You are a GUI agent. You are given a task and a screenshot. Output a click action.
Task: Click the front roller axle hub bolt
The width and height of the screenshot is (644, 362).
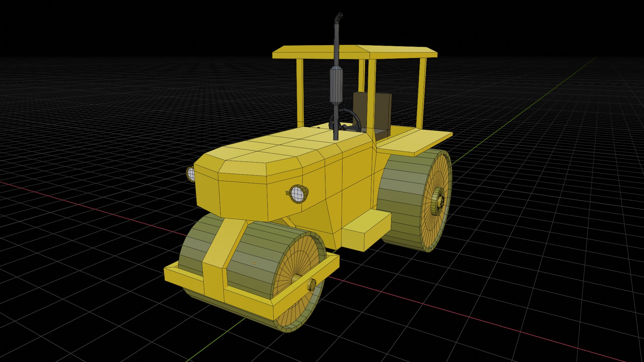(311, 285)
